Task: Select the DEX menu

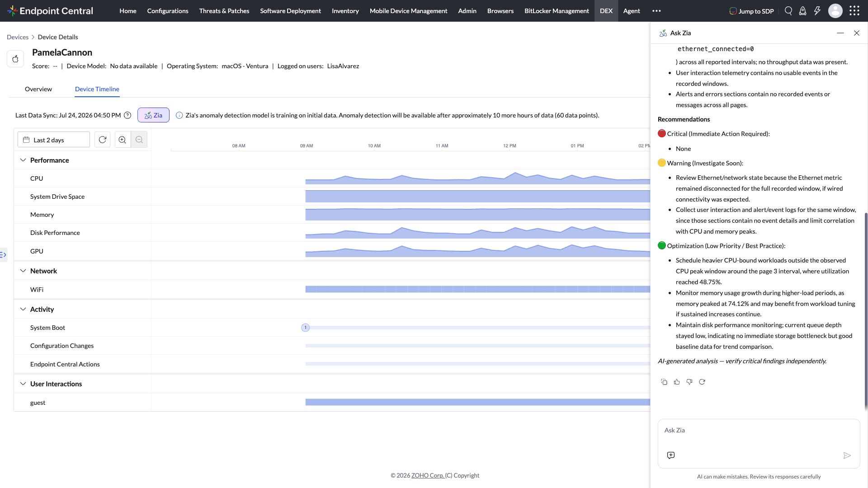Action: tap(606, 11)
